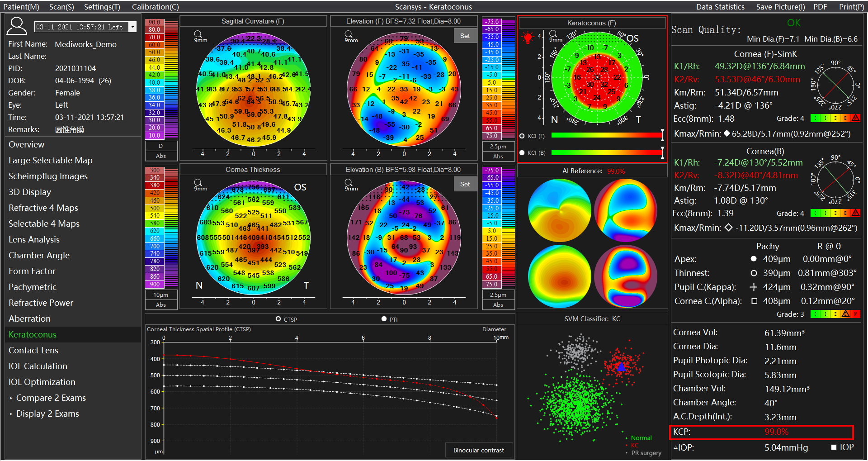868x461 pixels.
Task: Click the Thinnest hollow circle marker
Action: [x=754, y=273]
